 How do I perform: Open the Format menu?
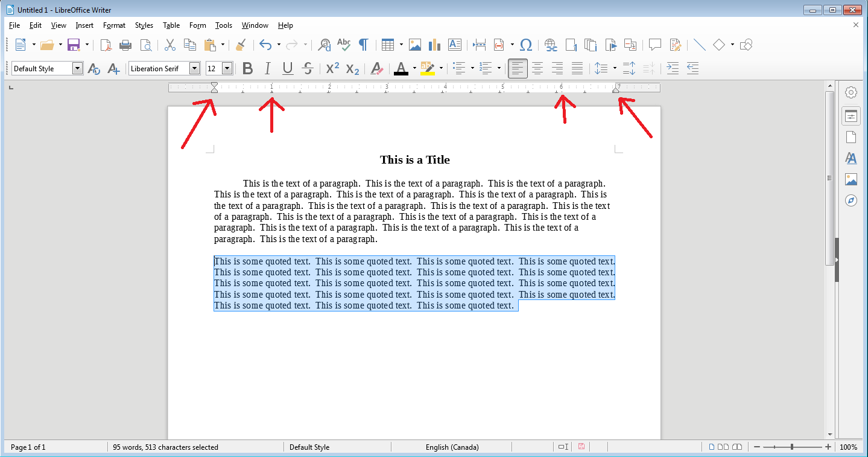pos(114,25)
